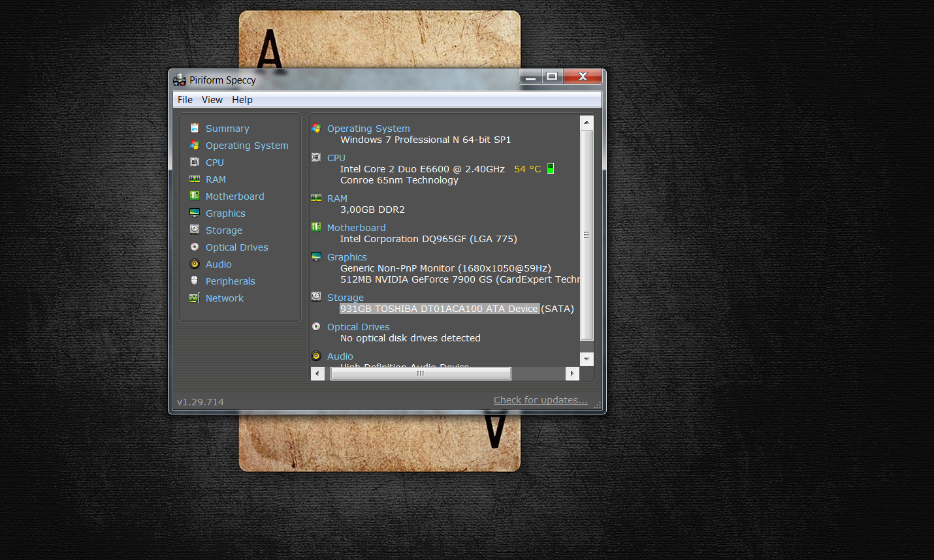
Task: Click the Graphics monitor icon in sidebar
Action: coord(195,213)
